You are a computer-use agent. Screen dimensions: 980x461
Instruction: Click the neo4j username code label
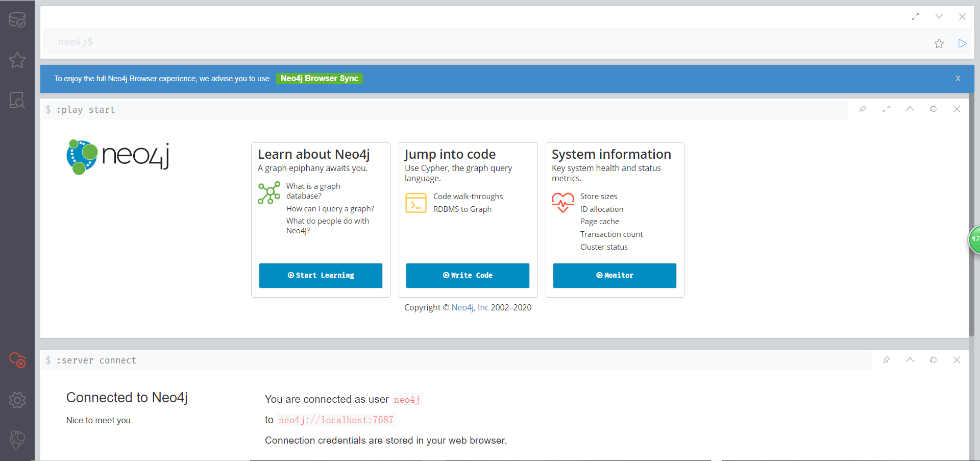point(407,400)
